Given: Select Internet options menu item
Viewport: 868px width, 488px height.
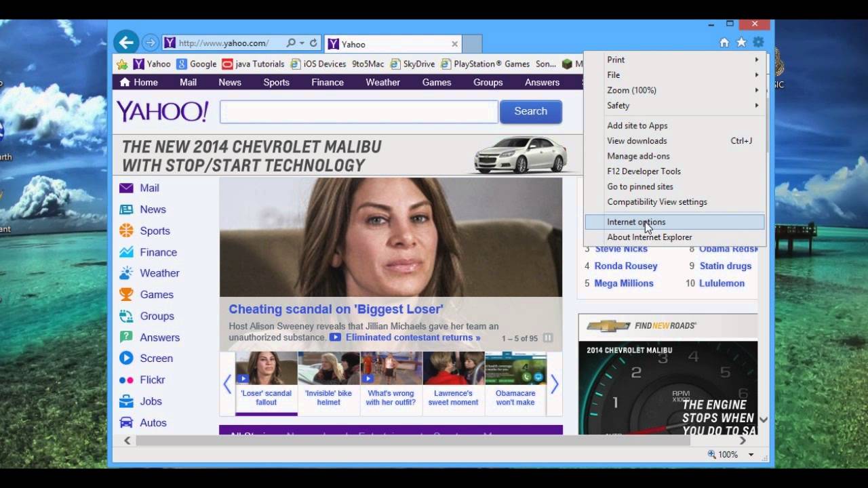Looking at the screenshot, I should coord(675,222).
